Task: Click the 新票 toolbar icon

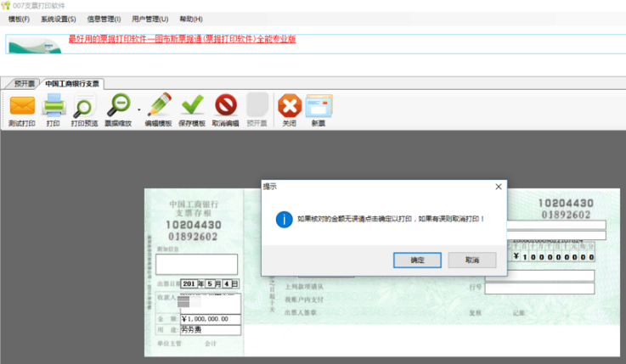Action: (x=319, y=106)
